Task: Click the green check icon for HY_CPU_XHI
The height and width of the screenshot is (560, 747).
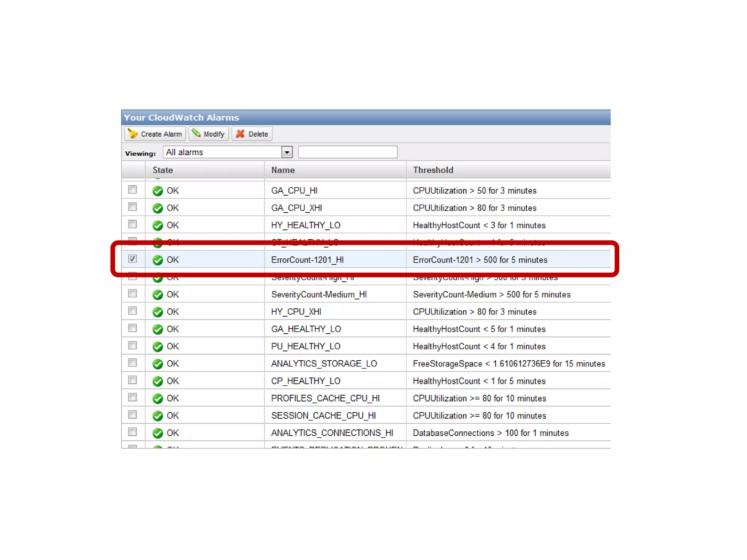Action: click(x=158, y=312)
